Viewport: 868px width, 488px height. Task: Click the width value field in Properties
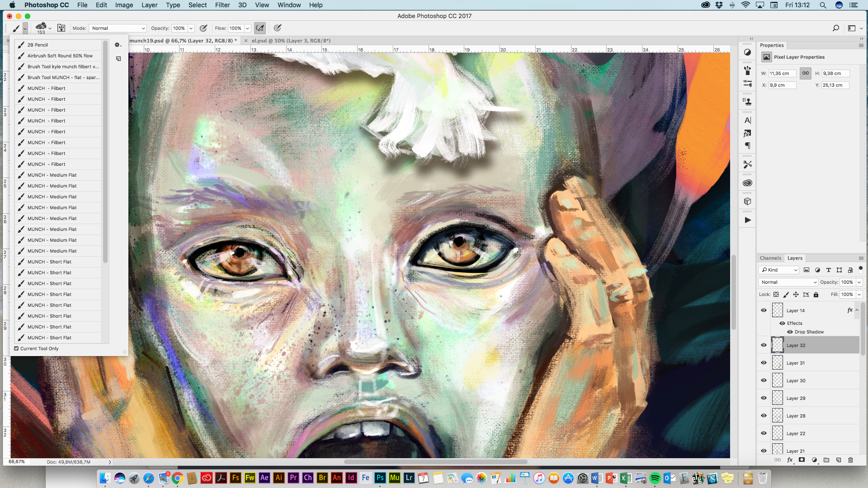[x=782, y=73]
